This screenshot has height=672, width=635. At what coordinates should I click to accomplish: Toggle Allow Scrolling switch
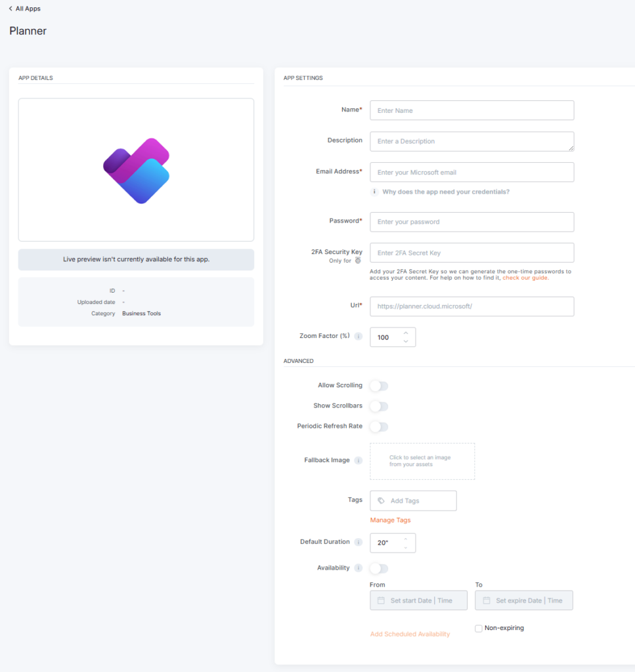point(379,386)
